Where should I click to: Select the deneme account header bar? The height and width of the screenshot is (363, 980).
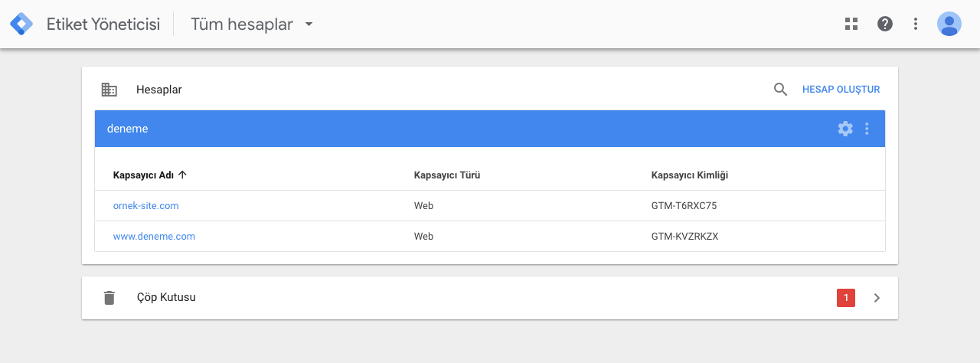coord(490,129)
